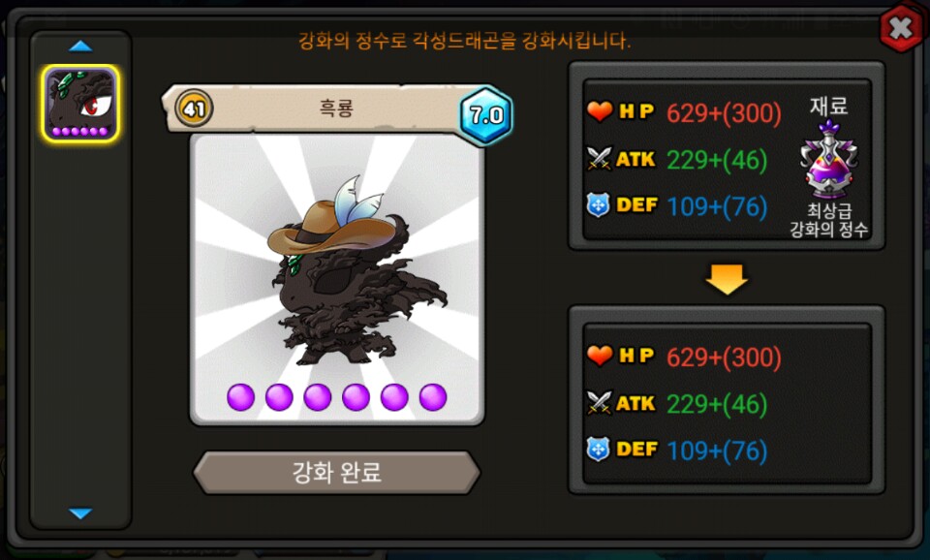The width and height of the screenshot is (930, 560).
Task: Click the heart HP icon in lower stats
Action: coord(599,355)
